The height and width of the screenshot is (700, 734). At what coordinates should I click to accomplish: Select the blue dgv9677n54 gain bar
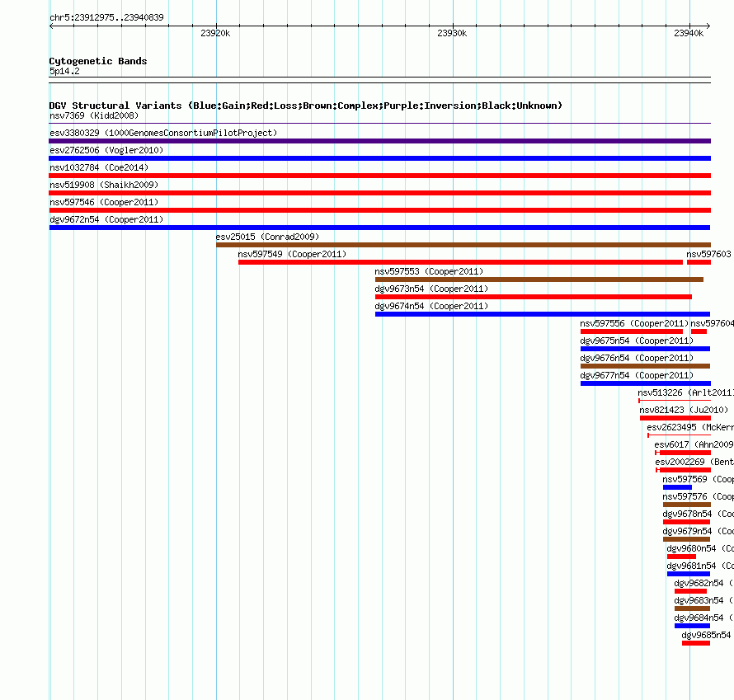coord(646,383)
